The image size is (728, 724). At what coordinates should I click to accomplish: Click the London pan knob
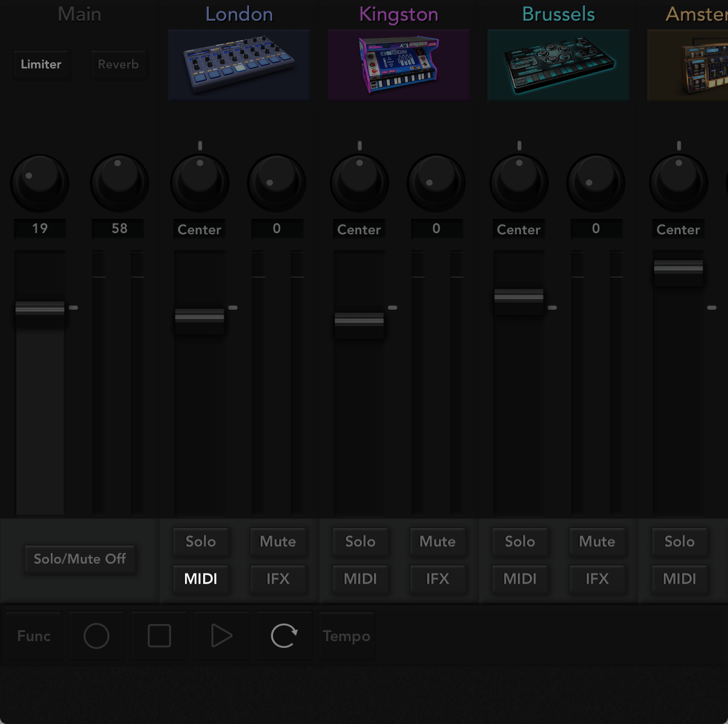coord(200,183)
